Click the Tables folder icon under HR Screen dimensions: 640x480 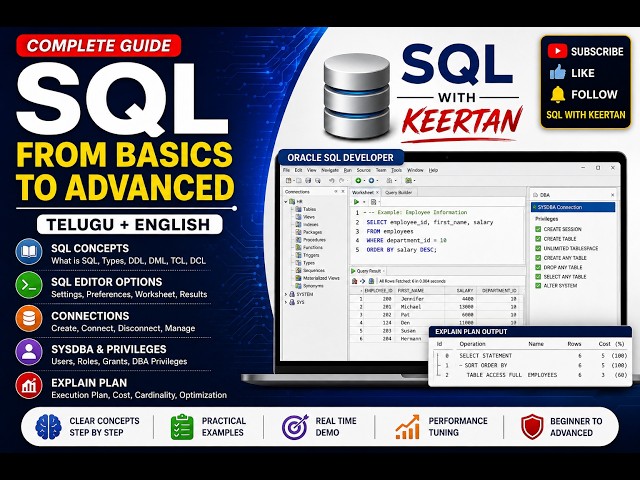click(298, 209)
